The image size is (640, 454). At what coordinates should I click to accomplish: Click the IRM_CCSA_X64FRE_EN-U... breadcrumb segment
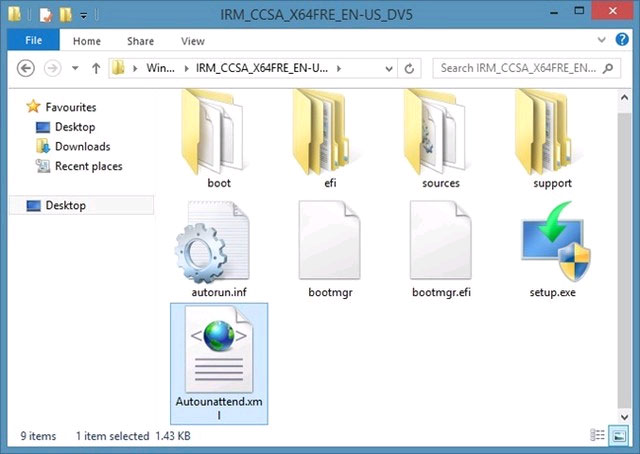pos(262,68)
